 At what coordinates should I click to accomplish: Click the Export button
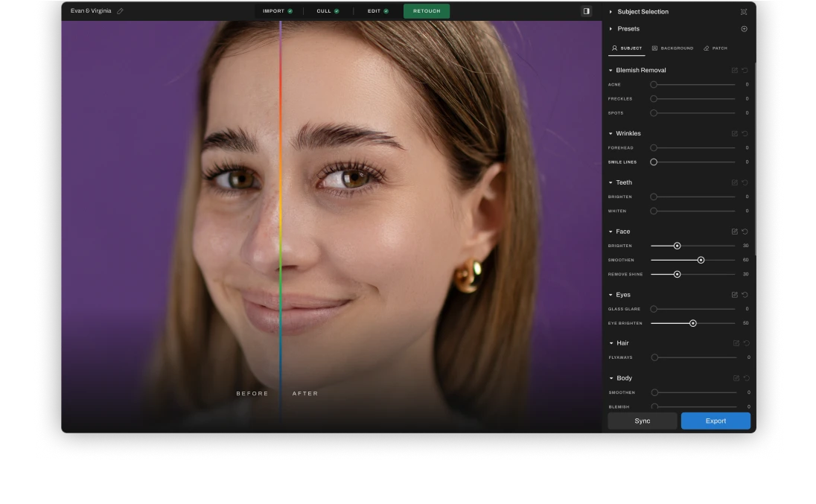(x=715, y=421)
